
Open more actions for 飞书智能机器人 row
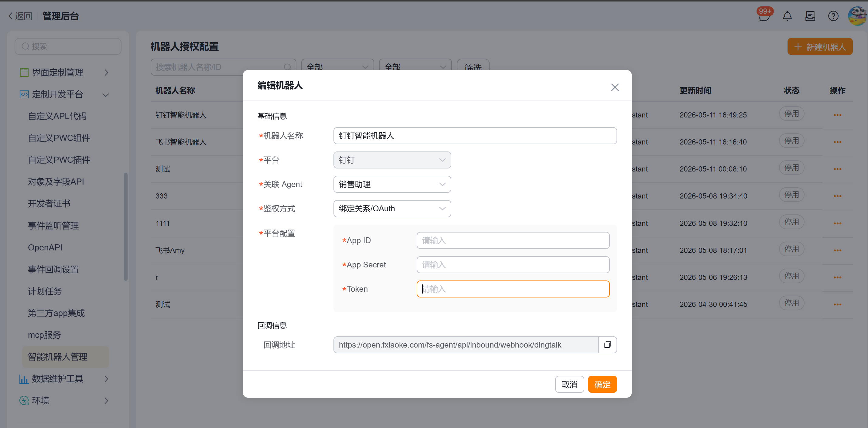coord(837,142)
